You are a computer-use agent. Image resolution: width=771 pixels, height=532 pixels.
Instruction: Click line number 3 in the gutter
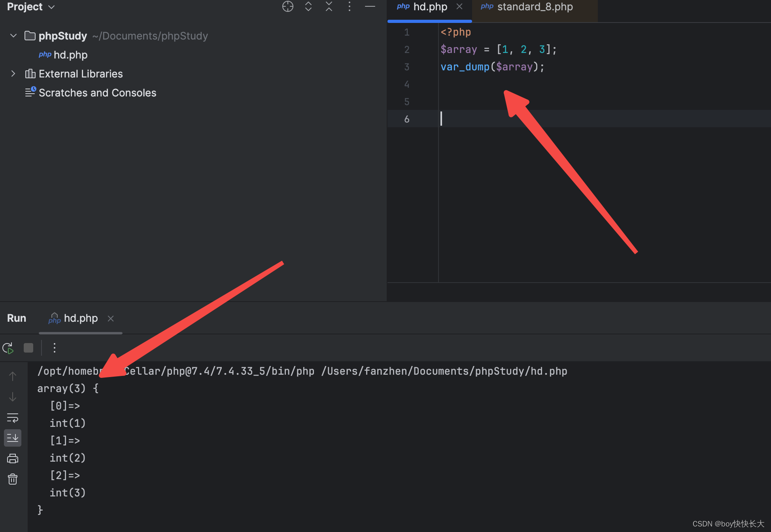click(x=407, y=67)
